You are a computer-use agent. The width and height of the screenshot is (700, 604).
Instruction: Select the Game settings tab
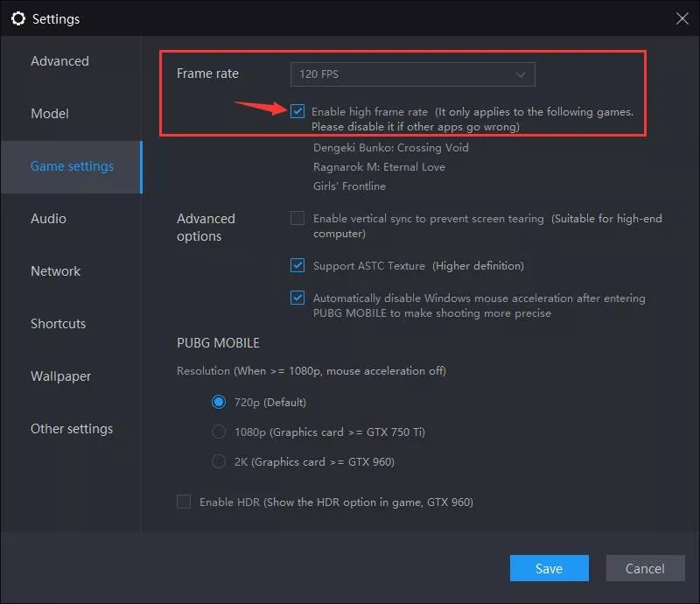pyautogui.click(x=72, y=166)
